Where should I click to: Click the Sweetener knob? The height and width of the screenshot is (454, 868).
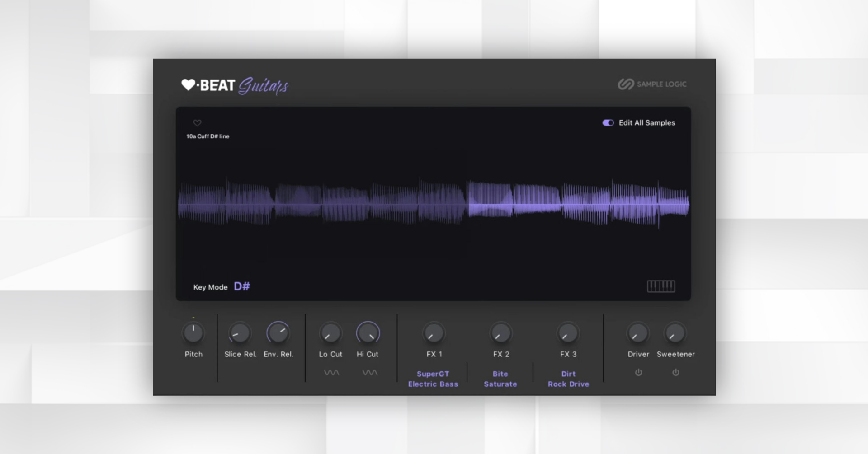pos(675,333)
